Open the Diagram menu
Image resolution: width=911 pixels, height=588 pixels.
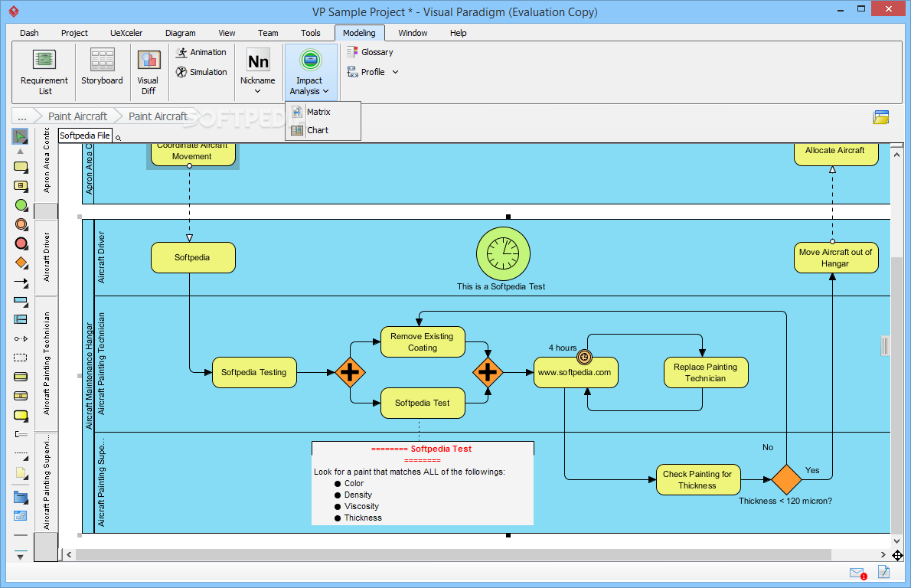point(180,33)
